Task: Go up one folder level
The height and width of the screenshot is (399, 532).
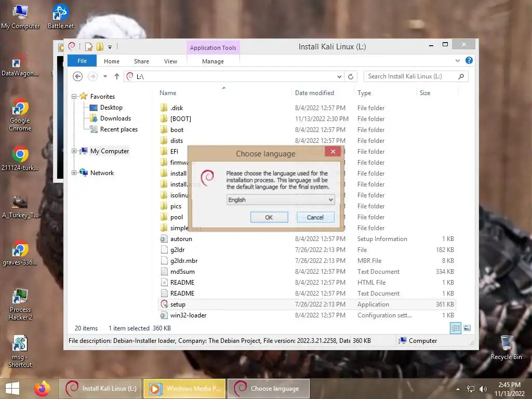Action: tap(117, 77)
